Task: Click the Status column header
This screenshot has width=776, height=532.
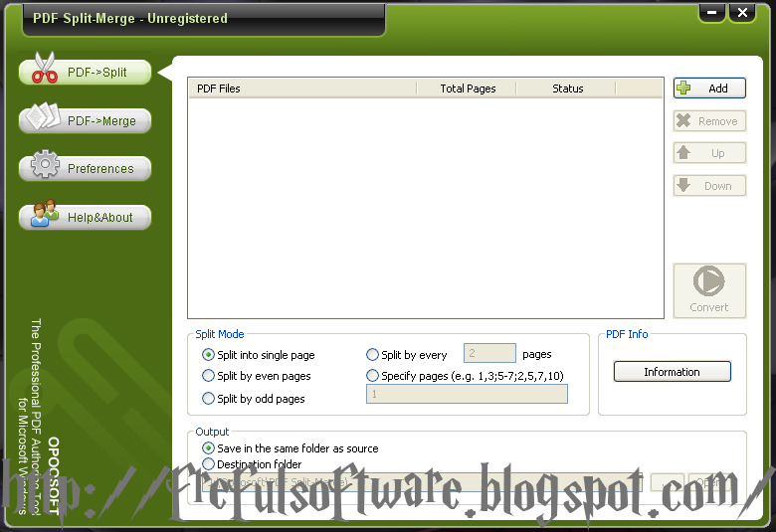Action: click(567, 89)
